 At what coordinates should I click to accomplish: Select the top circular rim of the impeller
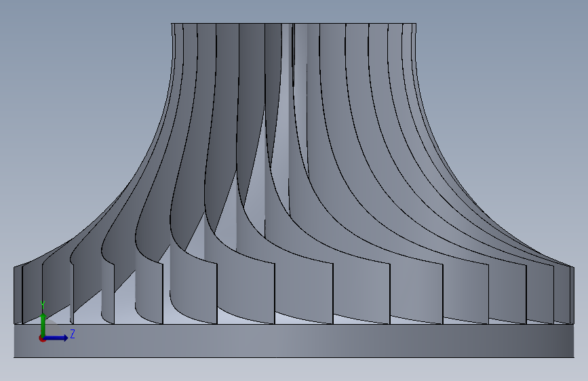tap(294, 24)
